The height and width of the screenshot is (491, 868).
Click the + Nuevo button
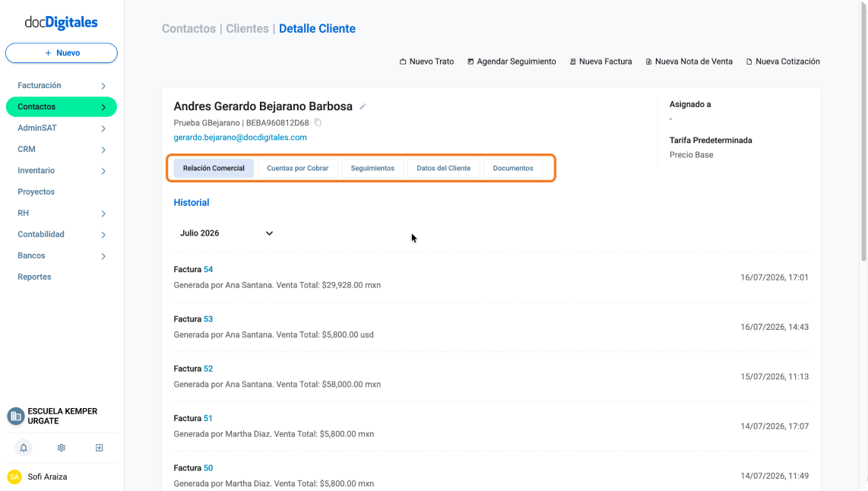pos(62,53)
